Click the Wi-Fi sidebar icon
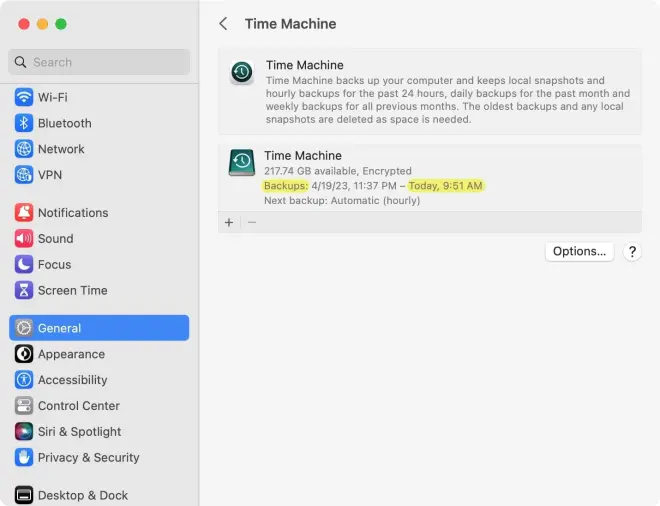 (x=24, y=97)
